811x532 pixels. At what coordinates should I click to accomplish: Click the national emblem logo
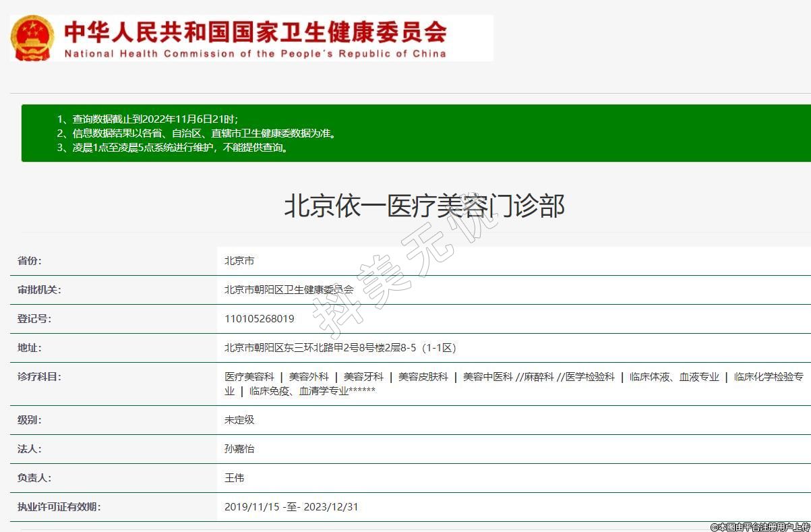click(x=32, y=38)
